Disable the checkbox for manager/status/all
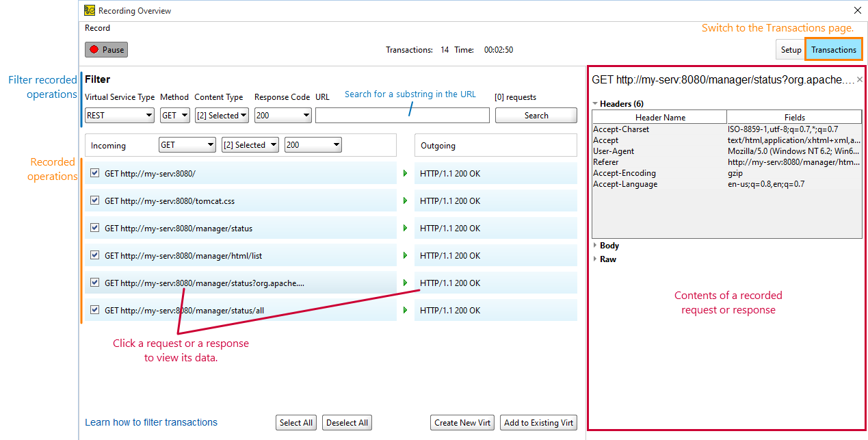 coord(94,309)
